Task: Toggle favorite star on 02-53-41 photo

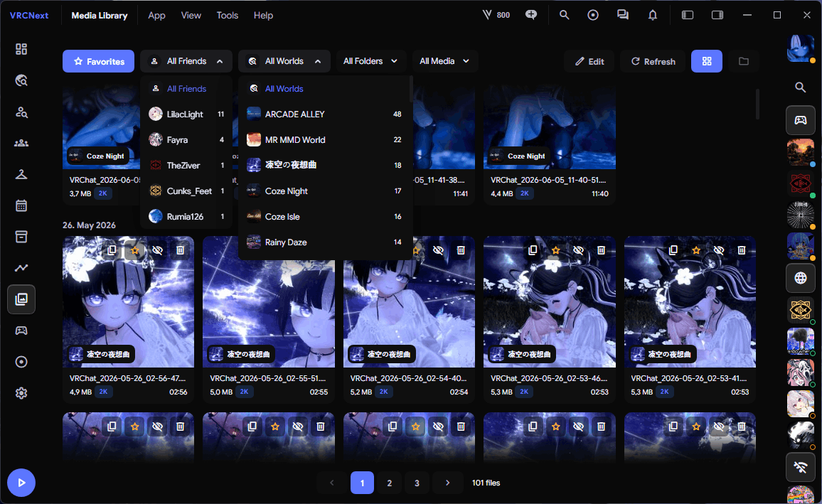Action: click(x=696, y=250)
